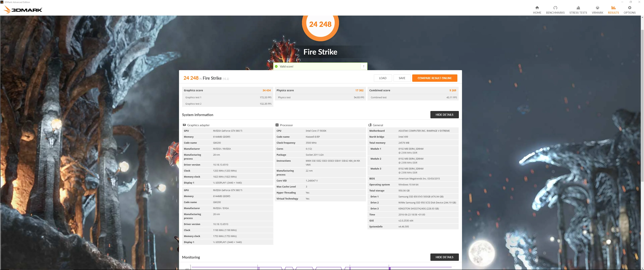
Task: Click the Graphics test 1 row
Action: point(227,97)
